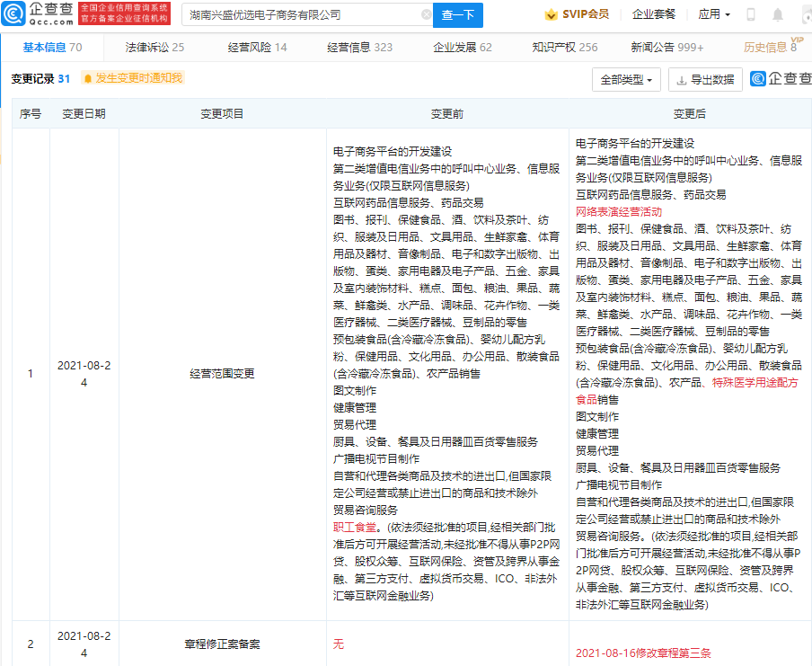Go to the 企业发展 tab
Image resolution: width=812 pixels, height=666 pixels.
point(463,48)
